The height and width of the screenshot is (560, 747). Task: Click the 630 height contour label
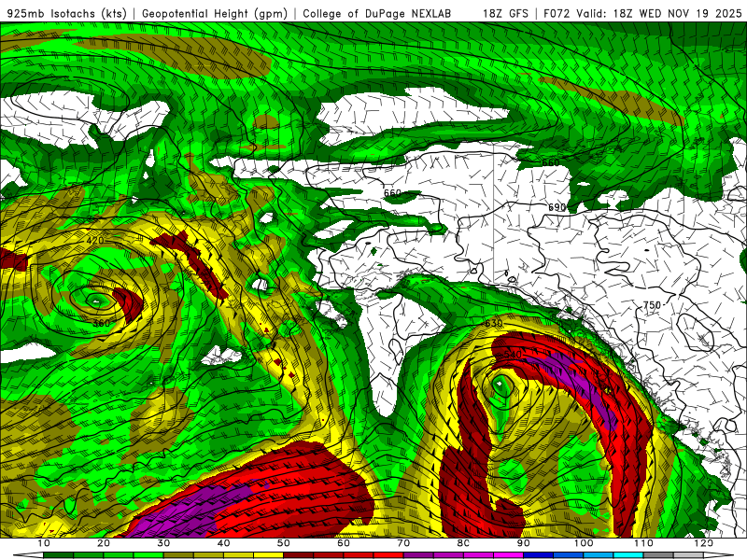493,323
